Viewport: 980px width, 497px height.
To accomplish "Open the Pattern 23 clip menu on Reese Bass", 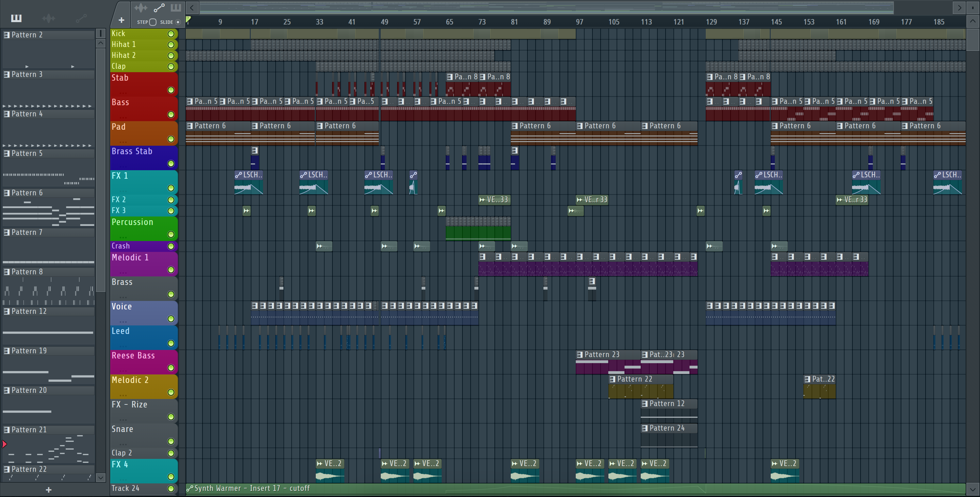I will [x=580, y=355].
